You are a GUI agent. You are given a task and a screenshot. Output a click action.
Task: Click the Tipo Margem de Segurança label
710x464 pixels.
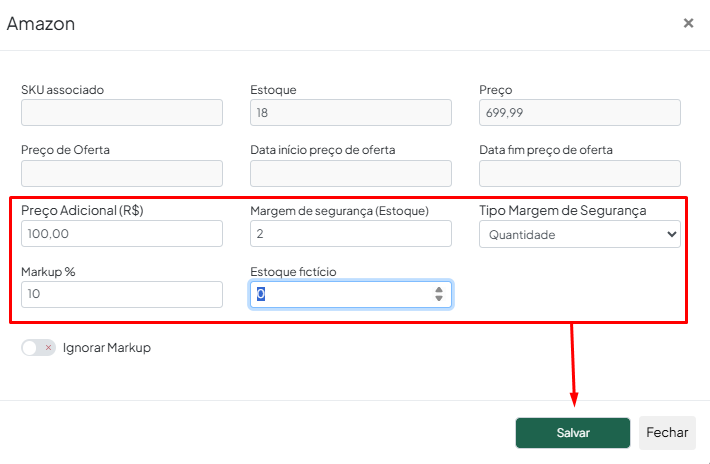563,210
